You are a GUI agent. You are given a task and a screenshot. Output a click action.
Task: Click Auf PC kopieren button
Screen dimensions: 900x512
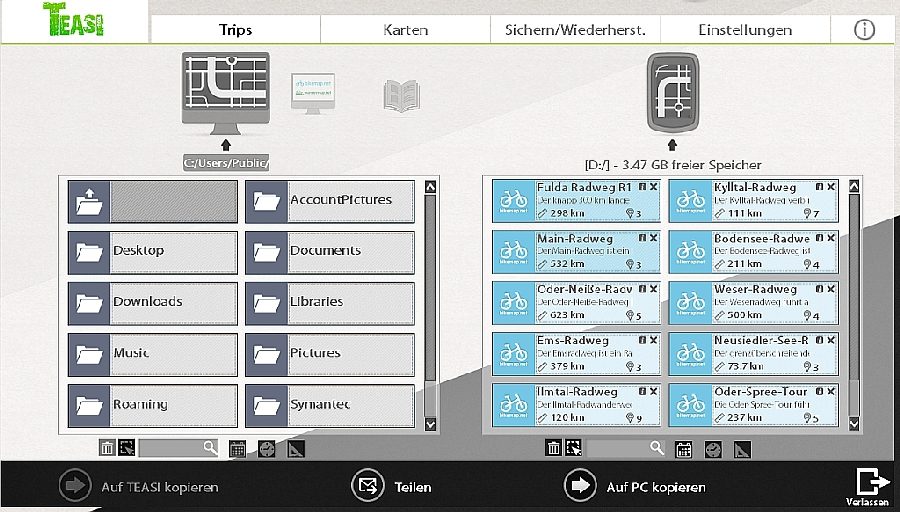[635, 486]
